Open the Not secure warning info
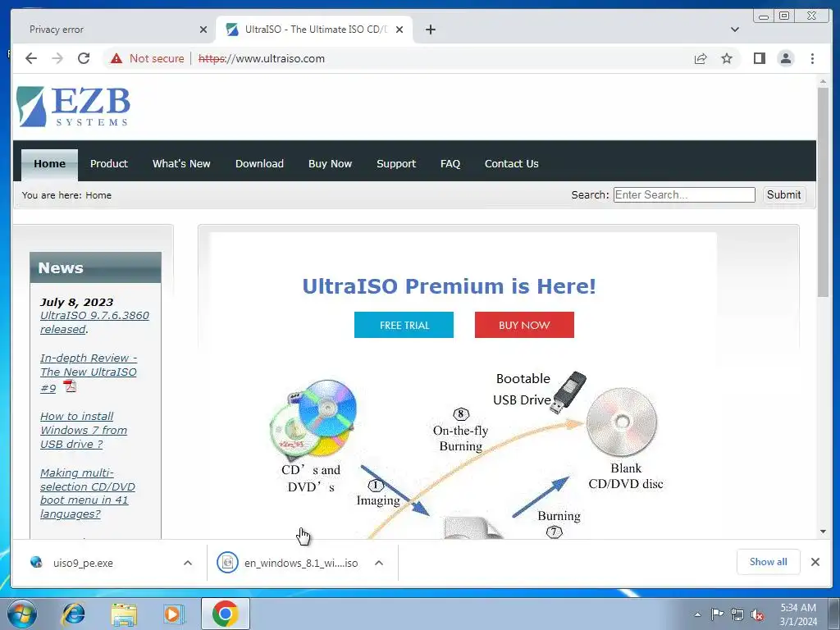The width and height of the screenshot is (840, 630). click(x=147, y=58)
